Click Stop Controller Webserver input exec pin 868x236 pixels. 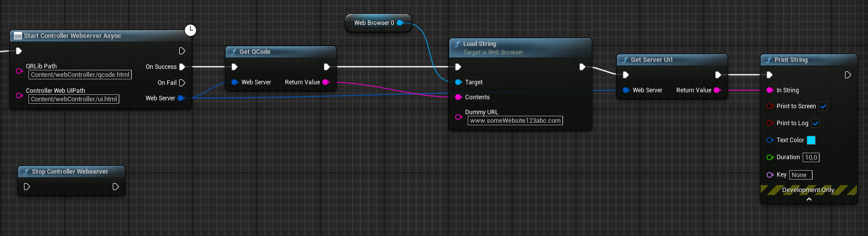pyautogui.click(x=27, y=187)
